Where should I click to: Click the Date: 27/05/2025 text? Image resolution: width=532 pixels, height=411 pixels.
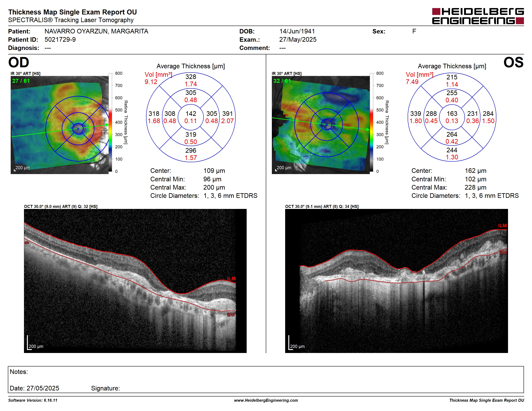[34, 388]
